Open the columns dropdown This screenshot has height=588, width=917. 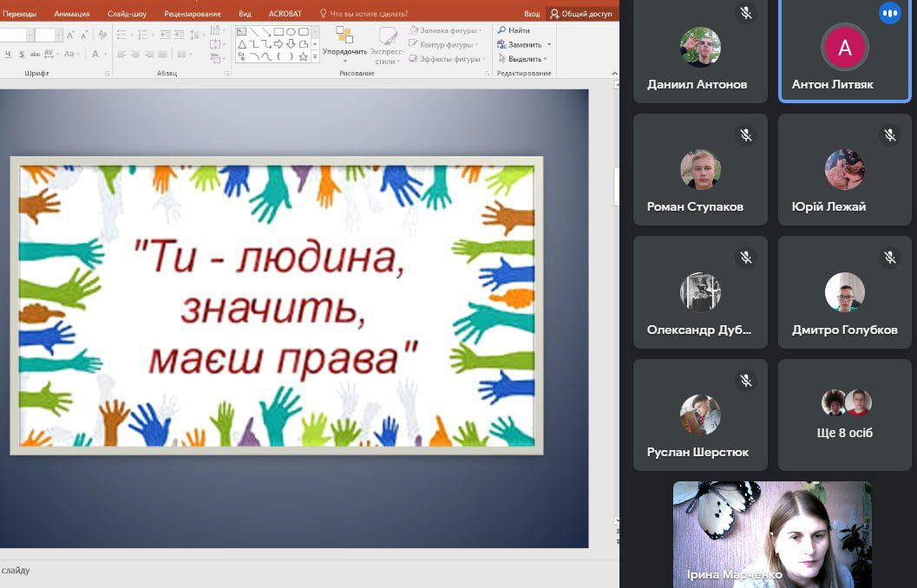click(184, 55)
